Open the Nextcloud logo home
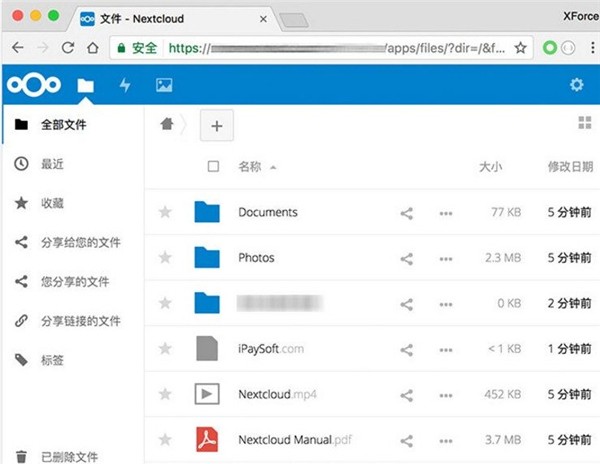The height and width of the screenshot is (464, 600). 34,85
